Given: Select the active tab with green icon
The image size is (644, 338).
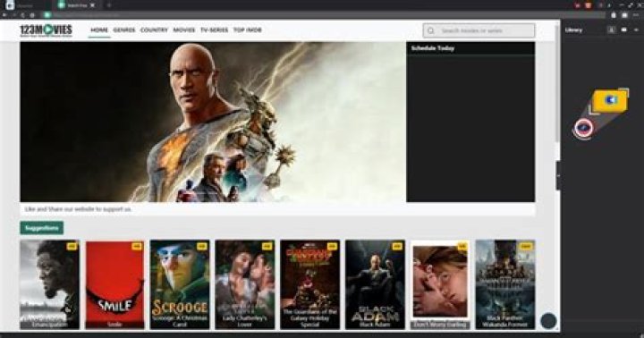Looking at the screenshot, I should coord(76,5).
